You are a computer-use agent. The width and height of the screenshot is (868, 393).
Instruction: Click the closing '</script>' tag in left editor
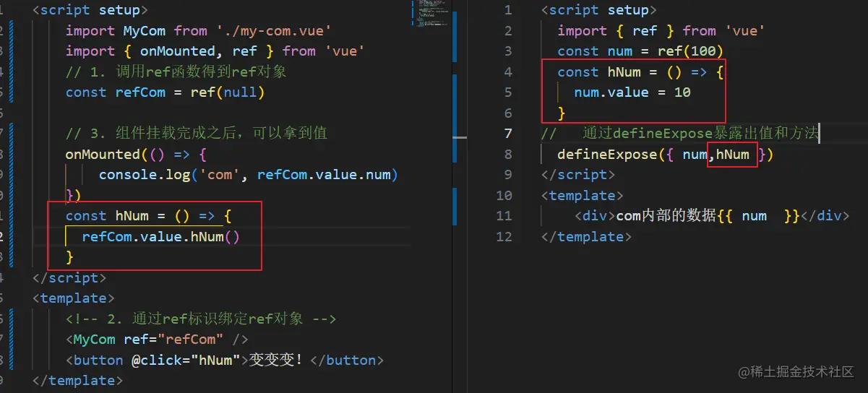coord(69,277)
